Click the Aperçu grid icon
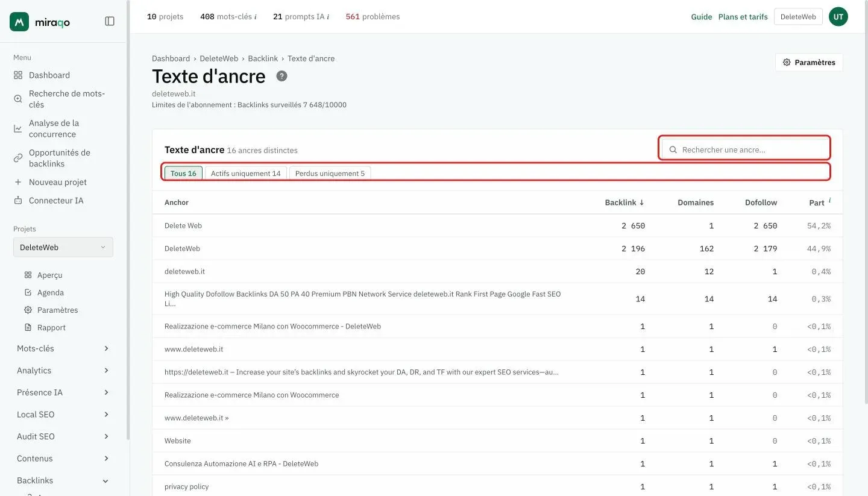This screenshot has height=496, width=868. pos(28,275)
